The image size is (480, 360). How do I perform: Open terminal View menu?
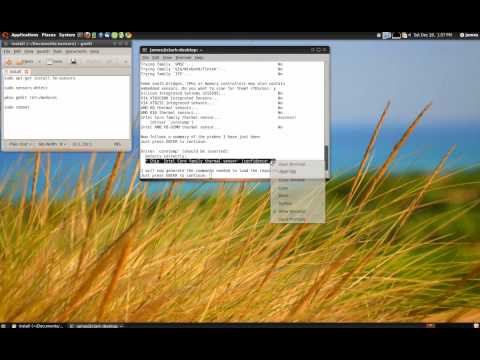(x=167, y=58)
